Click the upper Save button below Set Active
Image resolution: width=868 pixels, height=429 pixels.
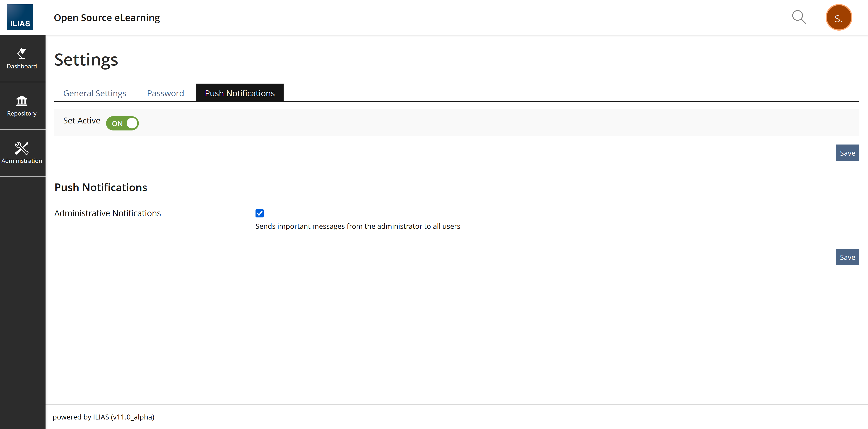(x=847, y=153)
